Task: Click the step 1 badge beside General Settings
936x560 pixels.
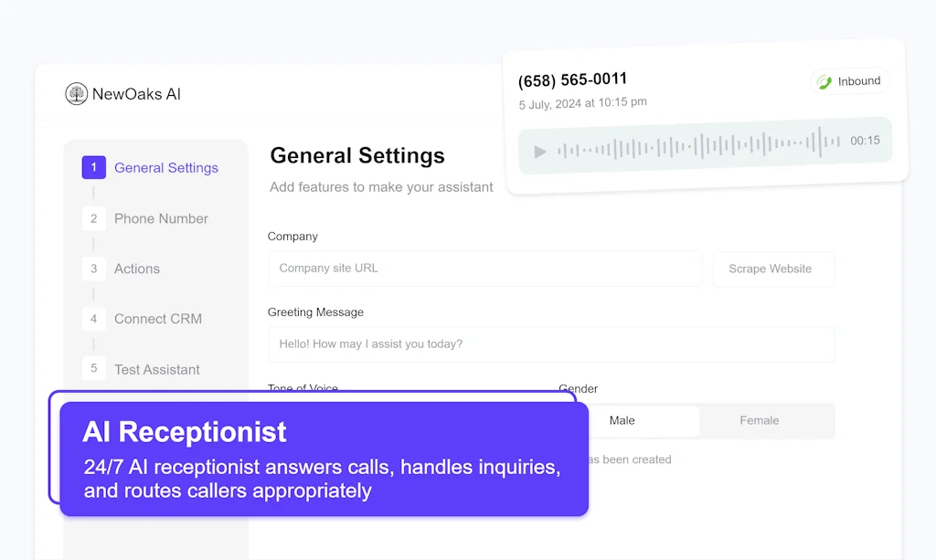Action: tap(94, 167)
